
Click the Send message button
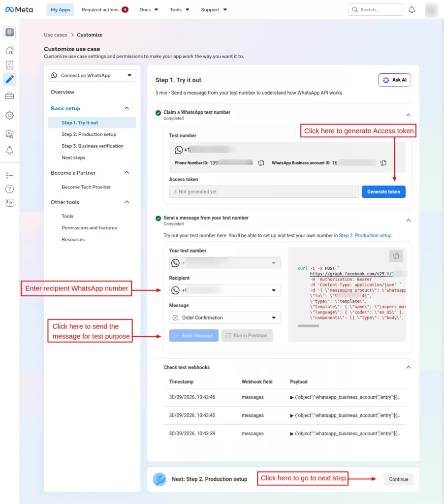(x=193, y=336)
